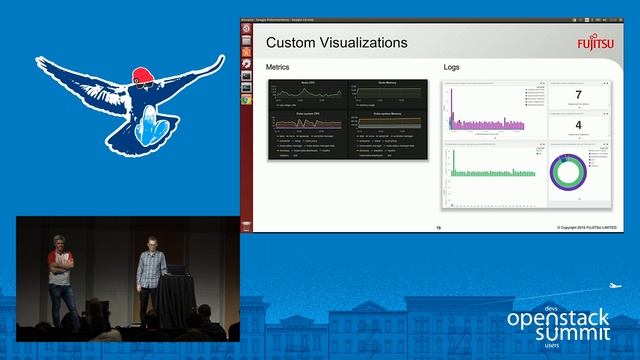Open the Files manager launcher icon
This screenshot has height=360, width=640.
click(246, 40)
